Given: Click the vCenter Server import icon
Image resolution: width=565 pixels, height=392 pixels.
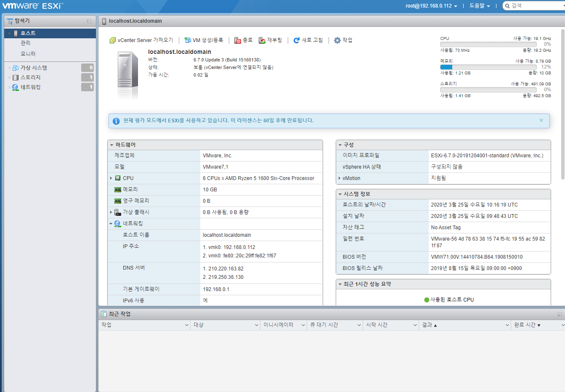Looking at the screenshot, I should pyautogui.click(x=112, y=40).
